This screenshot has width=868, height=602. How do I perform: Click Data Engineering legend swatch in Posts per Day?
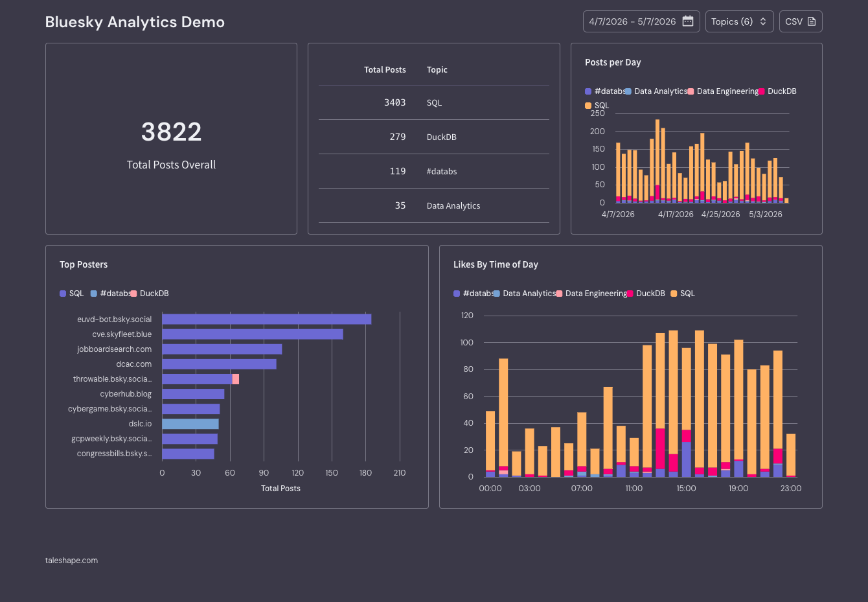point(691,91)
